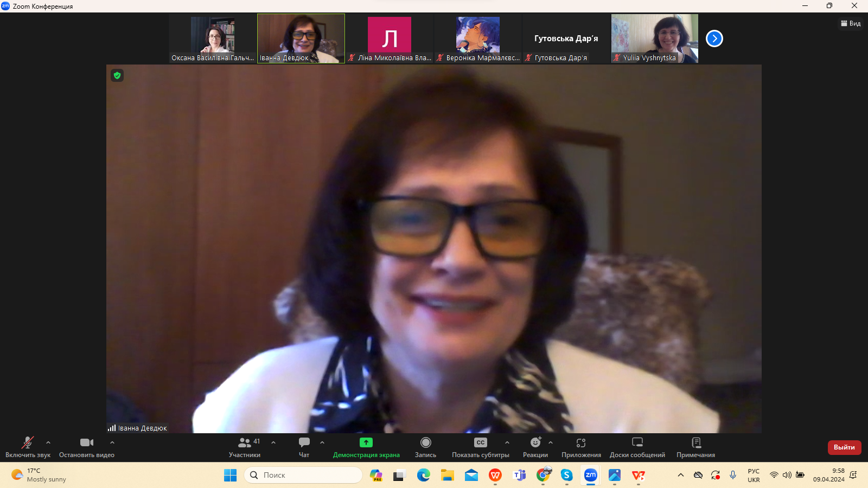This screenshot has width=868, height=488.
Task: Start recording the meeting
Action: tap(425, 443)
